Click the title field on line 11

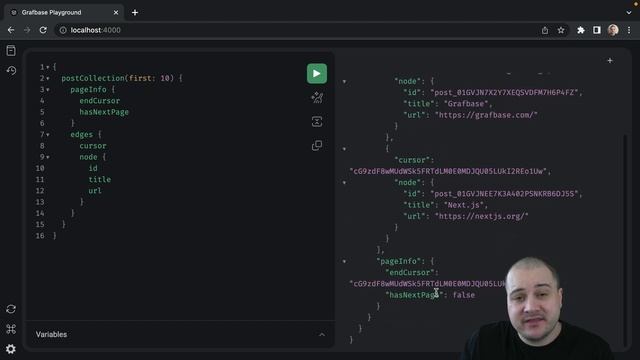[x=100, y=179]
